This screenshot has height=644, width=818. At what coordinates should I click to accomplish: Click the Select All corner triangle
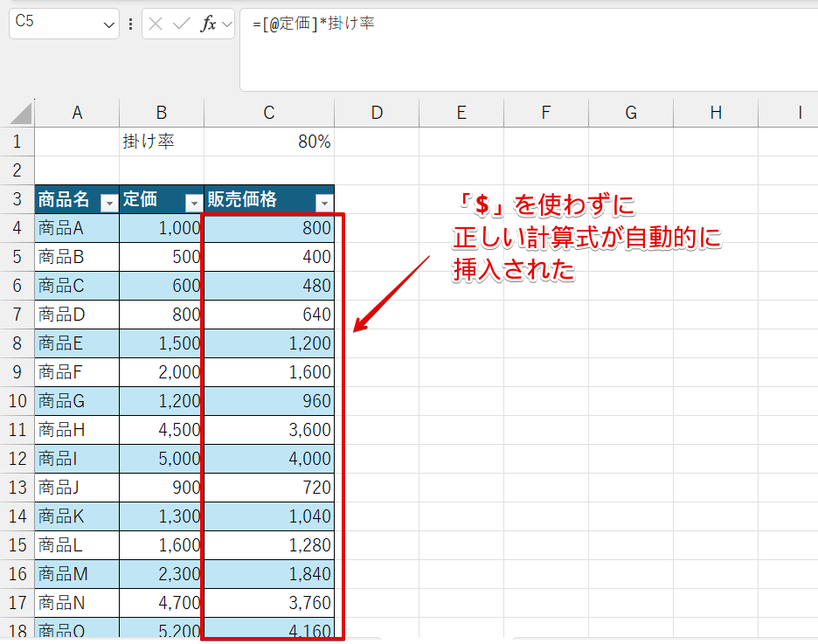(x=21, y=113)
